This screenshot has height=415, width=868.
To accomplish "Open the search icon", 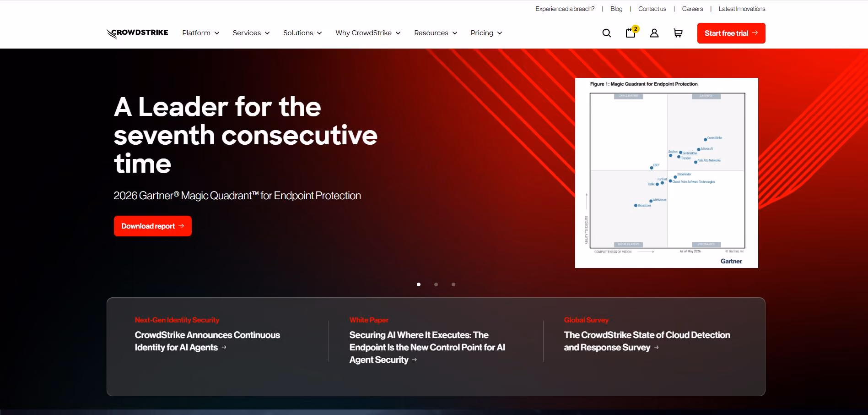I will coord(607,33).
